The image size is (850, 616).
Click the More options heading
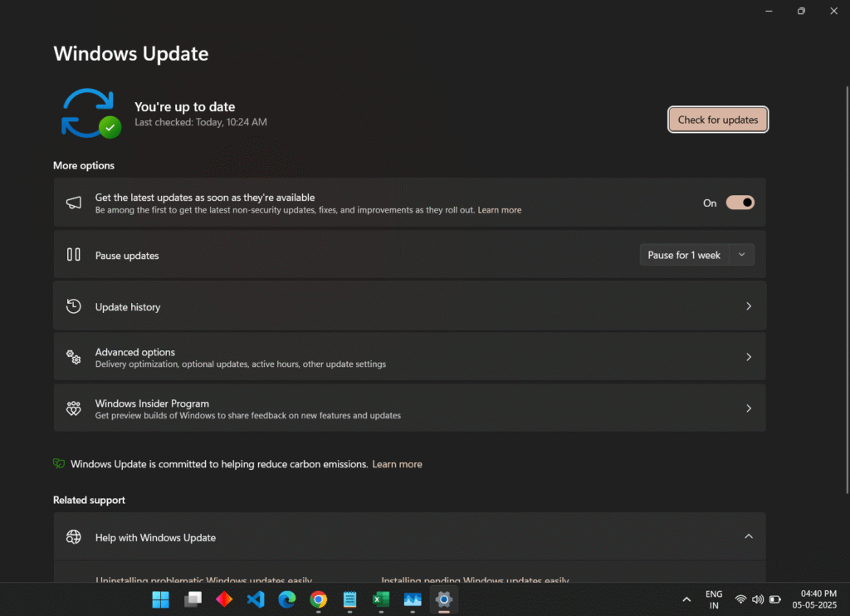pyautogui.click(x=84, y=165)
